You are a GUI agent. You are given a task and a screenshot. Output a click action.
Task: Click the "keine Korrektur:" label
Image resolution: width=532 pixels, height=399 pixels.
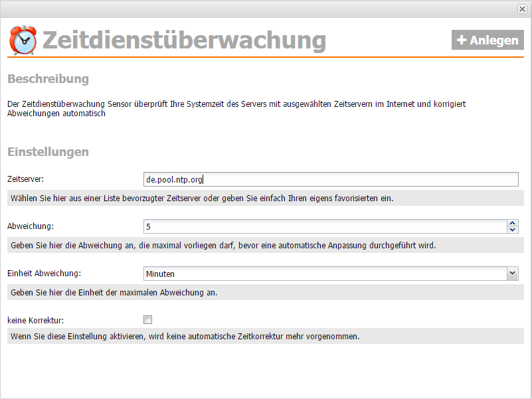pyautogui.click(x=34, y=320)
